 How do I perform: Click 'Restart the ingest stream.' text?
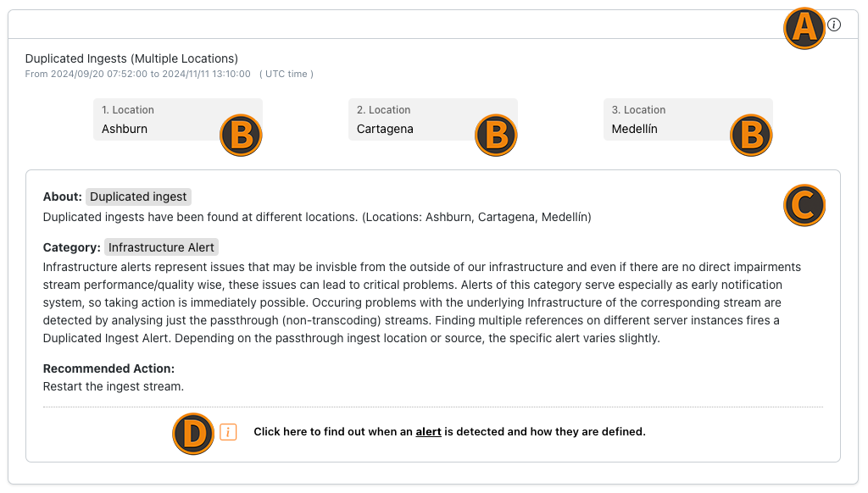(114, 386)
